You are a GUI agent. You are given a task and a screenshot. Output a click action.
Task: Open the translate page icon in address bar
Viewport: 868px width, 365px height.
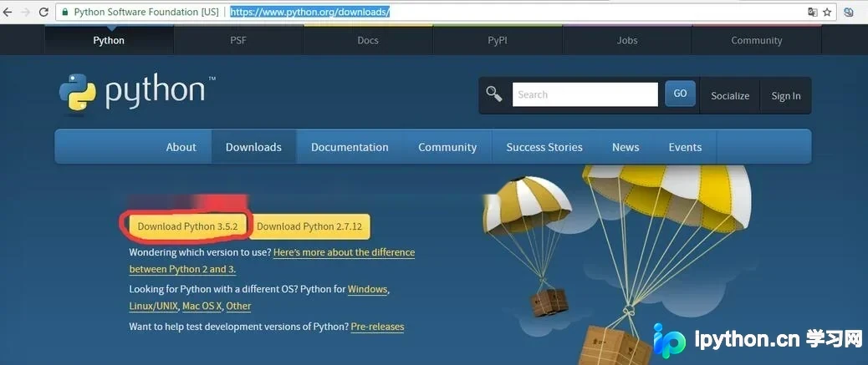[812, 12]
